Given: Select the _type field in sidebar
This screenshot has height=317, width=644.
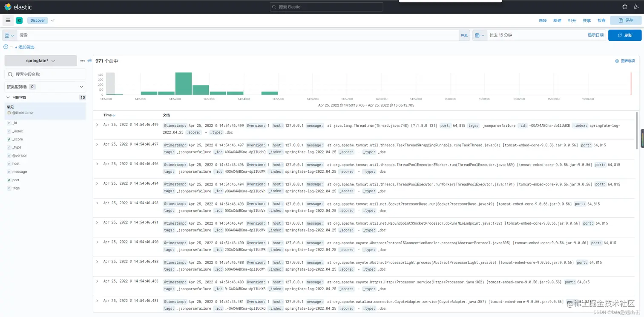Looking at the screenshot, I should coord(17,147).
